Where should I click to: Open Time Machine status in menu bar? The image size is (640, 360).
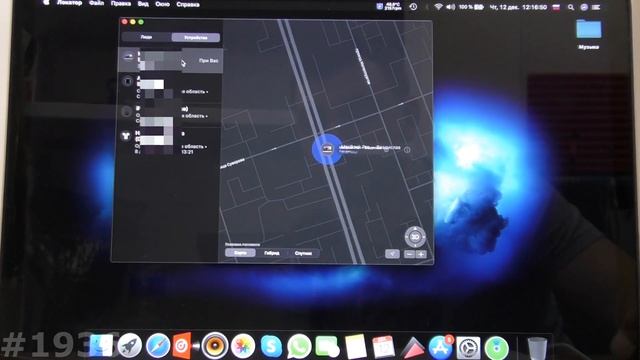(413, 7)
